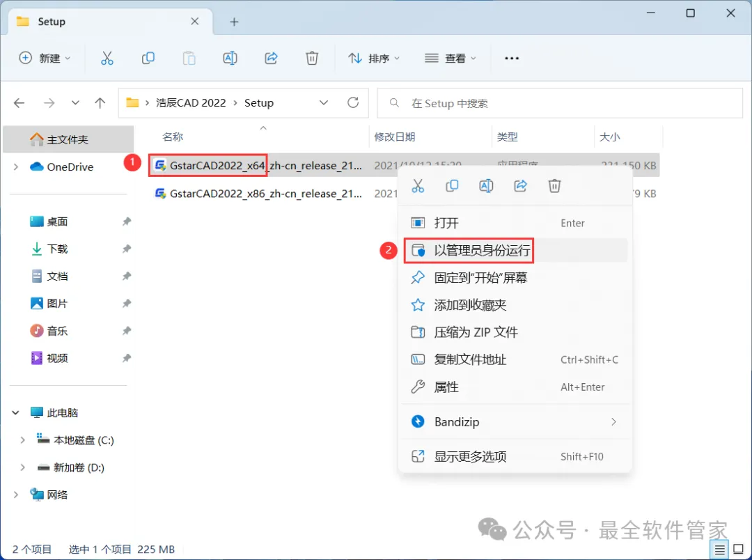
Task: Open a new tab with the plus button
Action: [x=234, y=22]
